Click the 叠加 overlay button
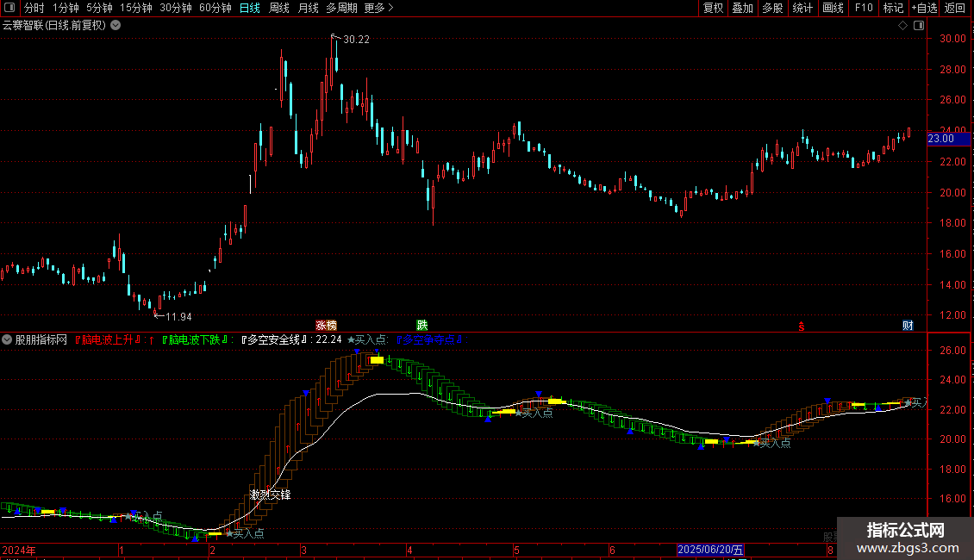The width and height of the screenshot is (974, 560). 742,8
